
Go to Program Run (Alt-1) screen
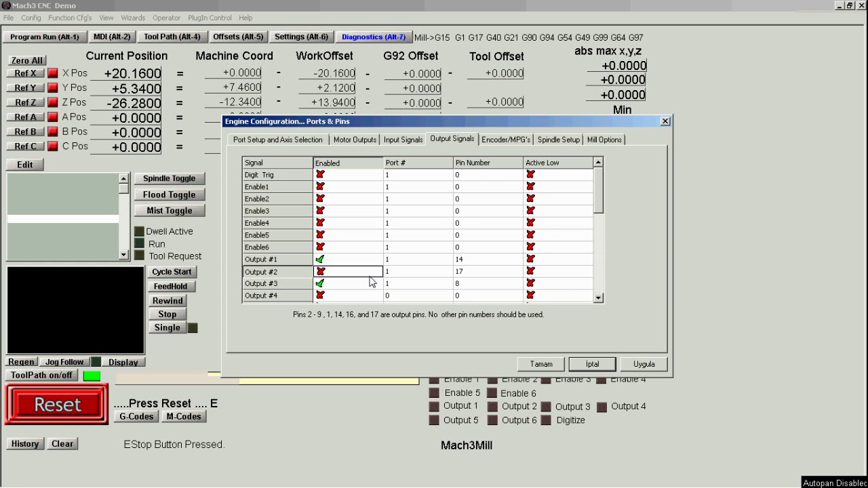coord(45,37)
